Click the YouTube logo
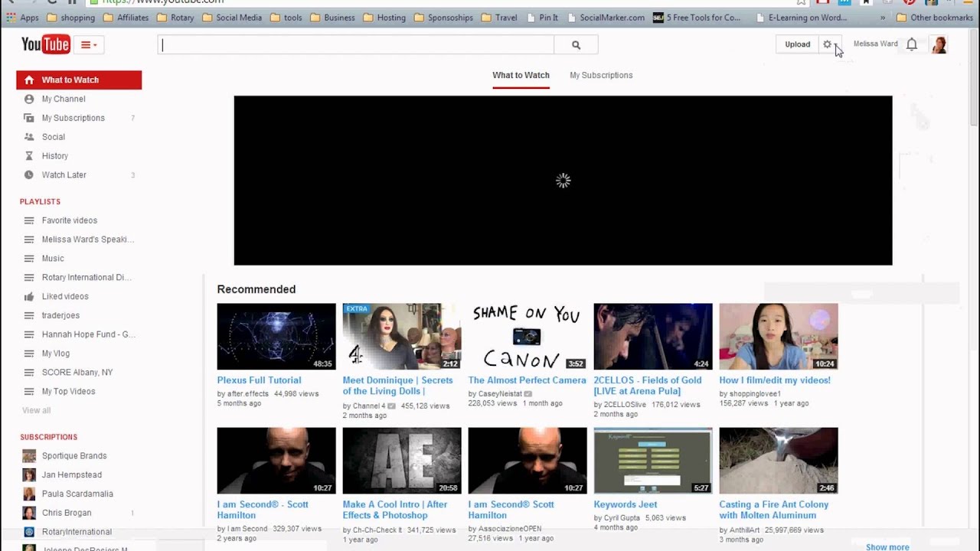The image size is (980, 551). click(45, 45)
